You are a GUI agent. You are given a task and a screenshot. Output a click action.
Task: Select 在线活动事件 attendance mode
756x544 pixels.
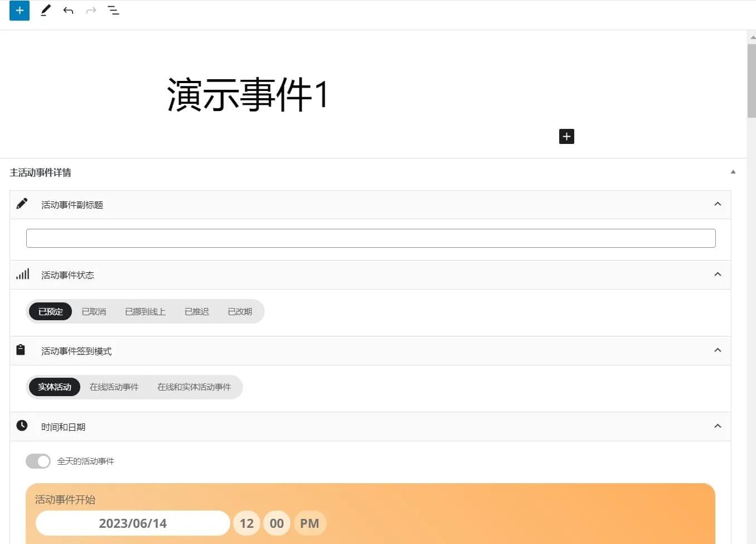pyautogui.click(x=114, y=387)
